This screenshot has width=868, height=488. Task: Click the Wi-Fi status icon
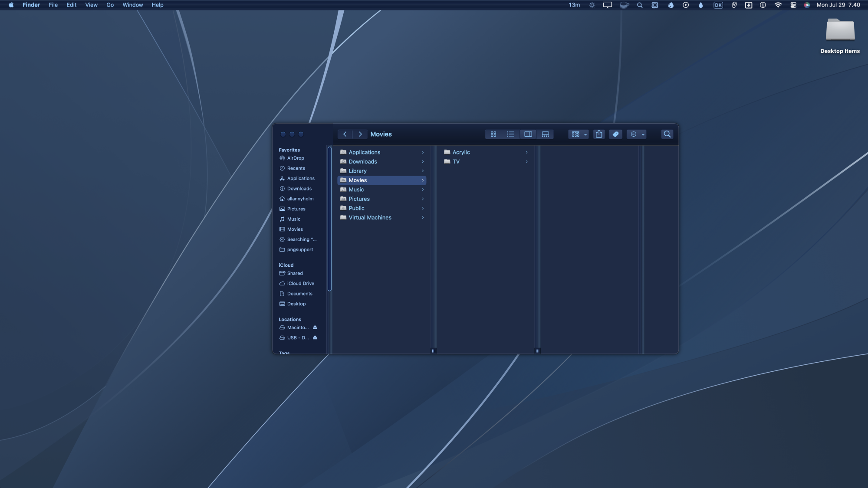click(x=778, y=5)
